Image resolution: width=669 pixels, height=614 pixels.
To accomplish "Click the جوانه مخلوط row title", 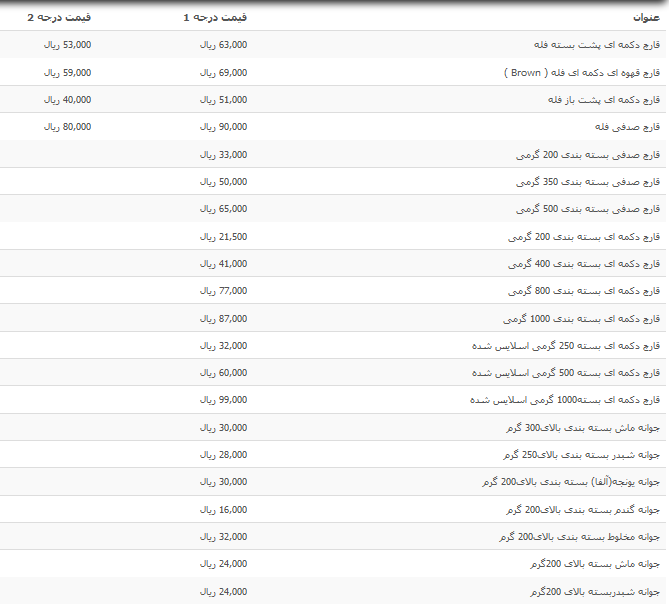I will (x=579, y=536).
